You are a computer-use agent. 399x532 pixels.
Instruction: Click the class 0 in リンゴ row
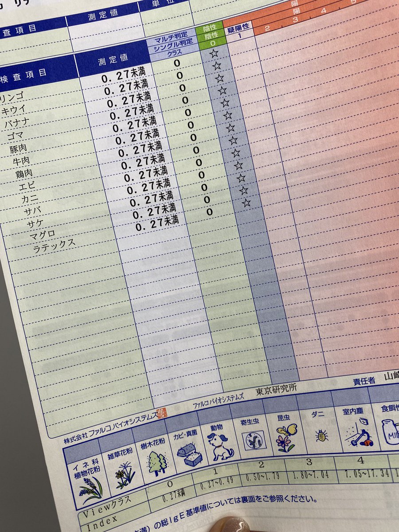click(177, 64)
